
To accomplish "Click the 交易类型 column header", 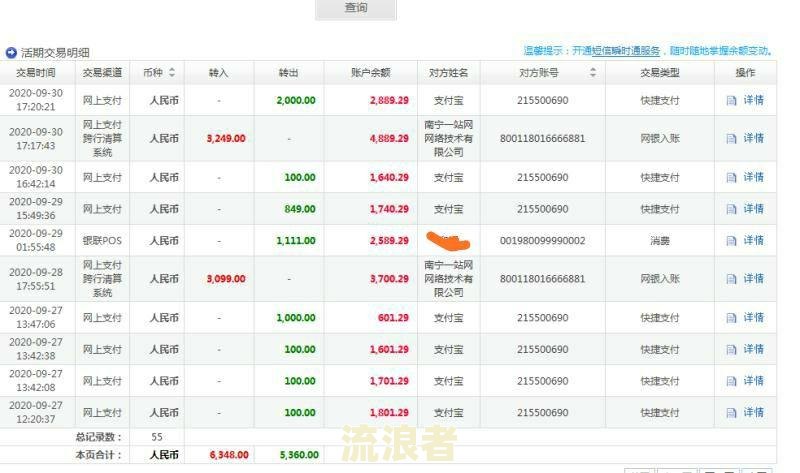I will tap(660, 73).
